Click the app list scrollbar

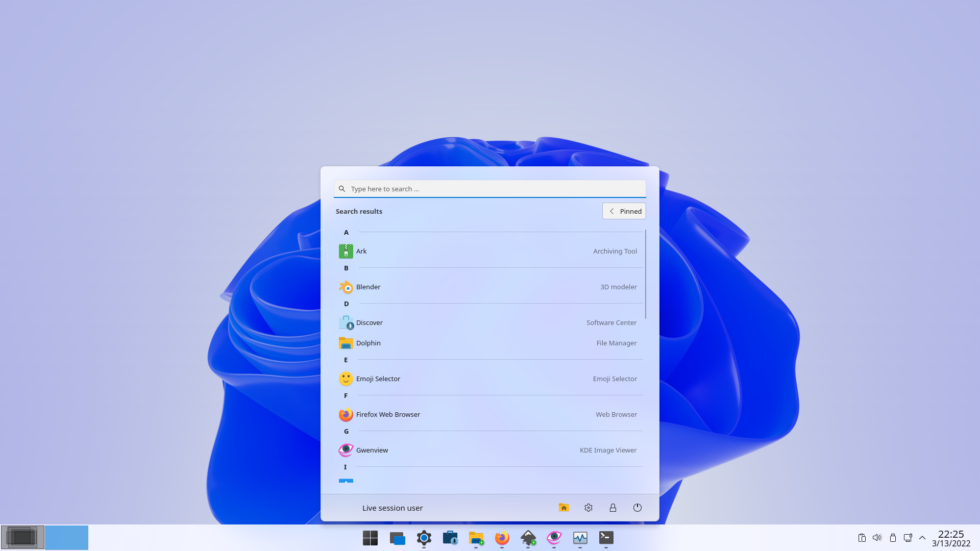646,274
